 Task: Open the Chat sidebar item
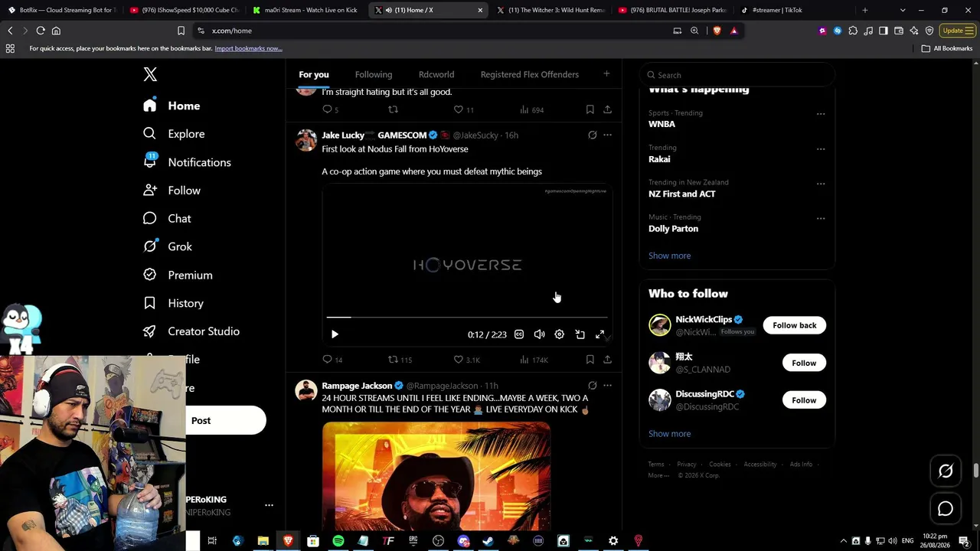click(x=167, y=219)
